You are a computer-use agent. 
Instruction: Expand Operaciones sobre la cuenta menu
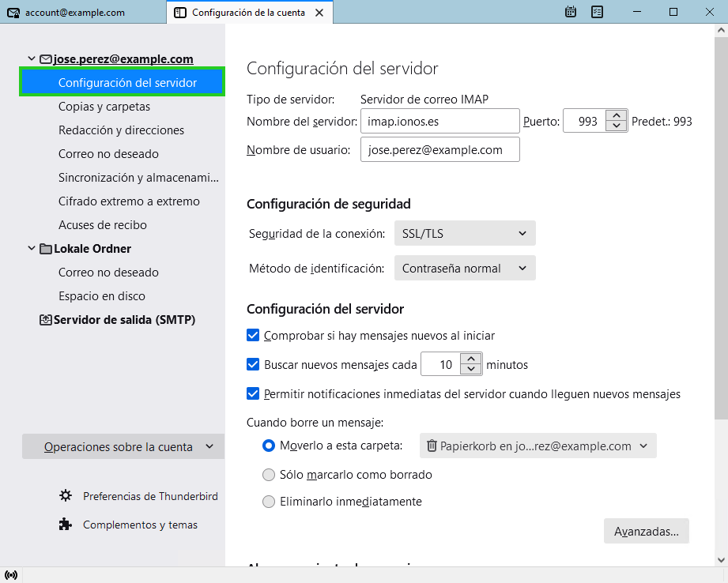pos(123,446)
